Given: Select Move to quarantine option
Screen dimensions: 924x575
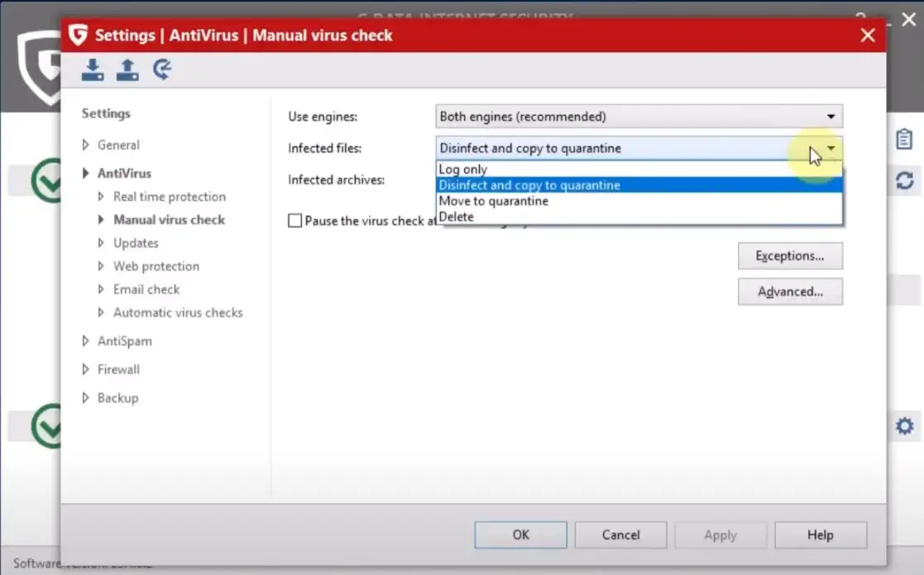Looking at the screenshot, I should [x=494, y=201].
